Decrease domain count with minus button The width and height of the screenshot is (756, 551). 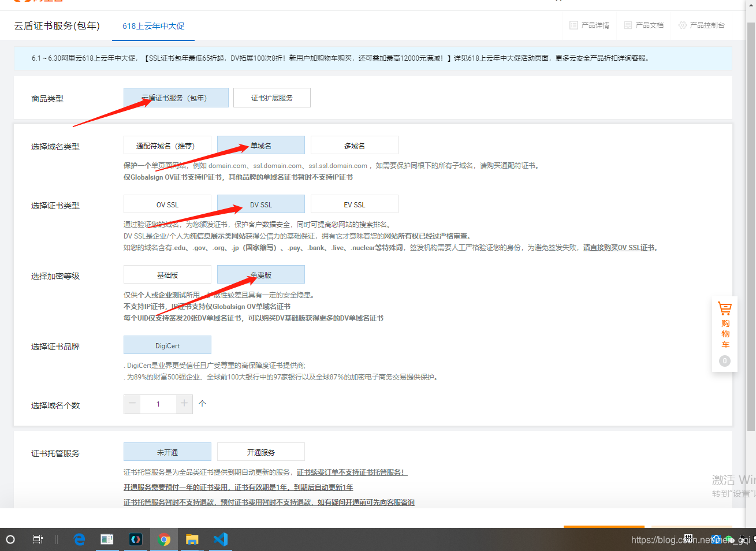(132, 404)
